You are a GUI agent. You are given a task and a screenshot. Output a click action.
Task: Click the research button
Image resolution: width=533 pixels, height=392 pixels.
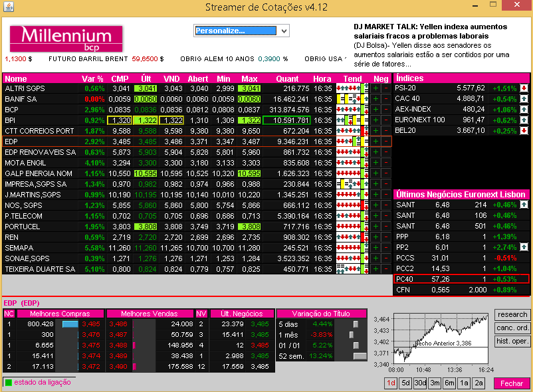tap(512, 314)
